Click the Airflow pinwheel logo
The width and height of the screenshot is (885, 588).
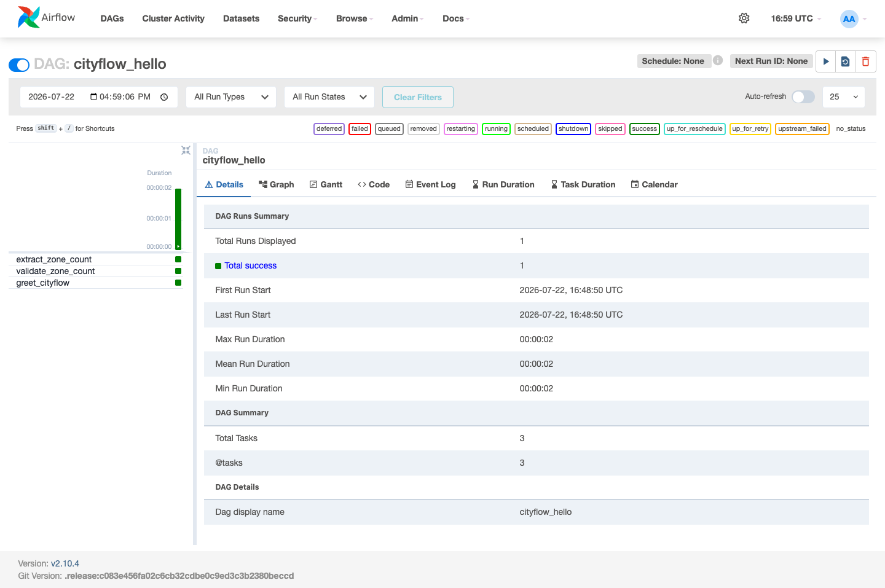(29, 17)
